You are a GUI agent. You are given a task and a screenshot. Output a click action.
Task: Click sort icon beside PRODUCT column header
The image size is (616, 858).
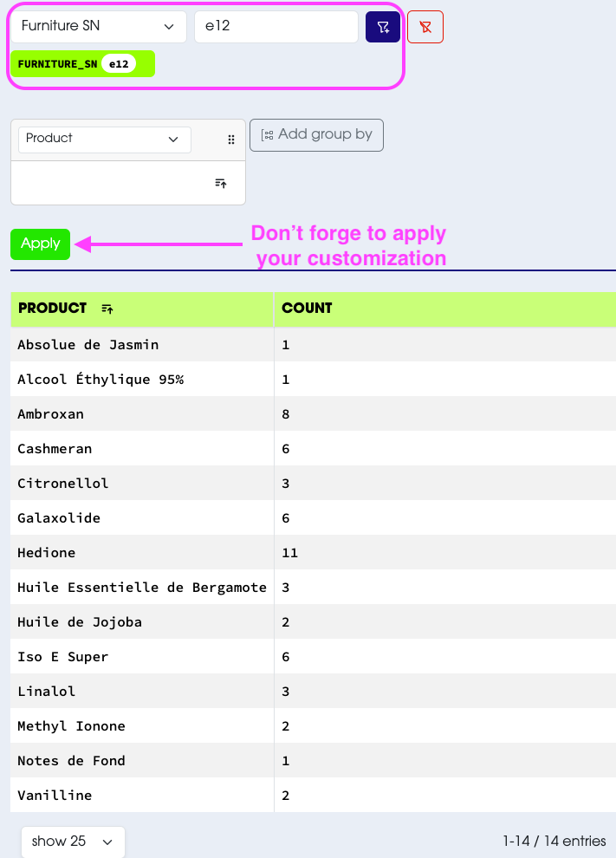point(107,309)
